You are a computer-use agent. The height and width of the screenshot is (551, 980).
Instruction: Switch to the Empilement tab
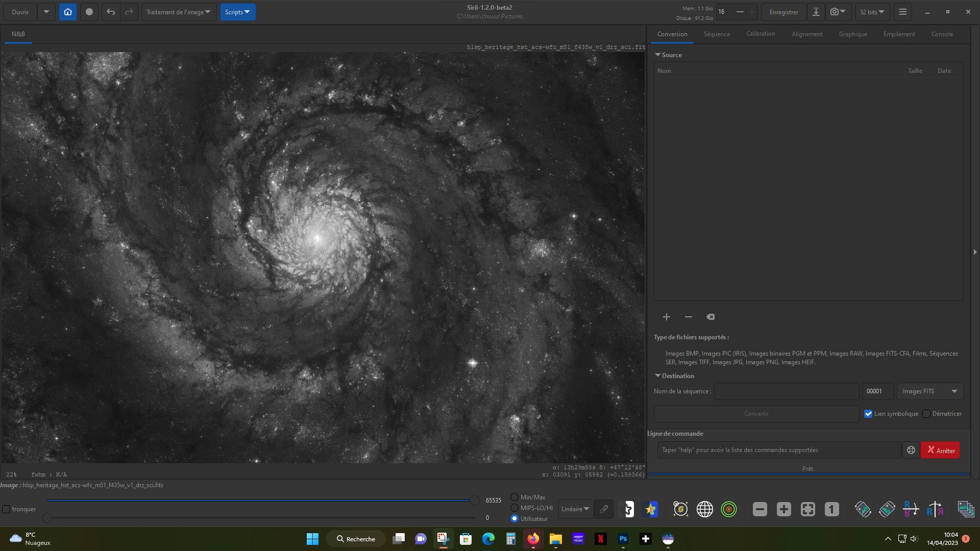899,34
